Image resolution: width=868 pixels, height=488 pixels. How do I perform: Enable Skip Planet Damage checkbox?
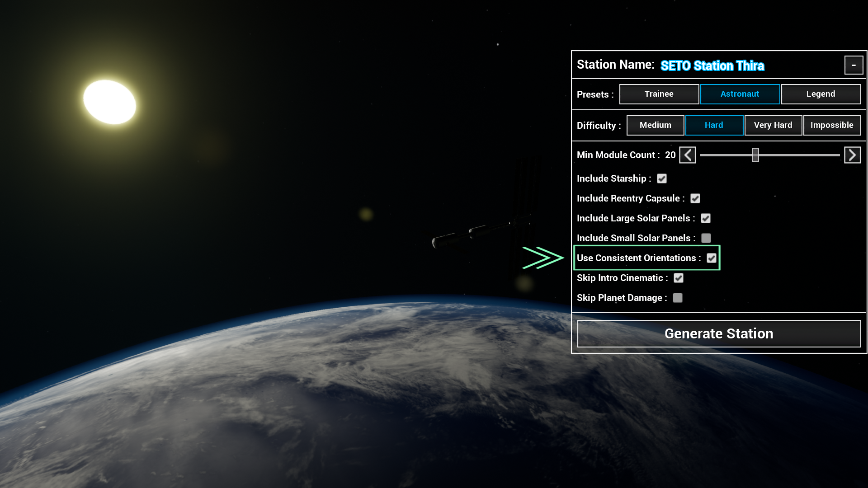click(678, 298)
